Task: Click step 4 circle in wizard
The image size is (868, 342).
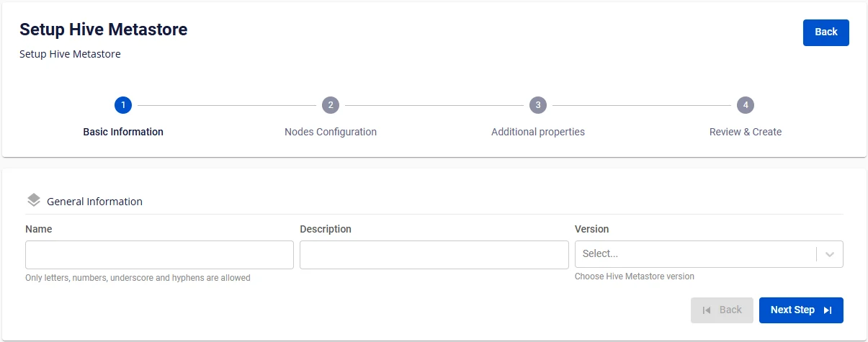Action: coord(746,105)
